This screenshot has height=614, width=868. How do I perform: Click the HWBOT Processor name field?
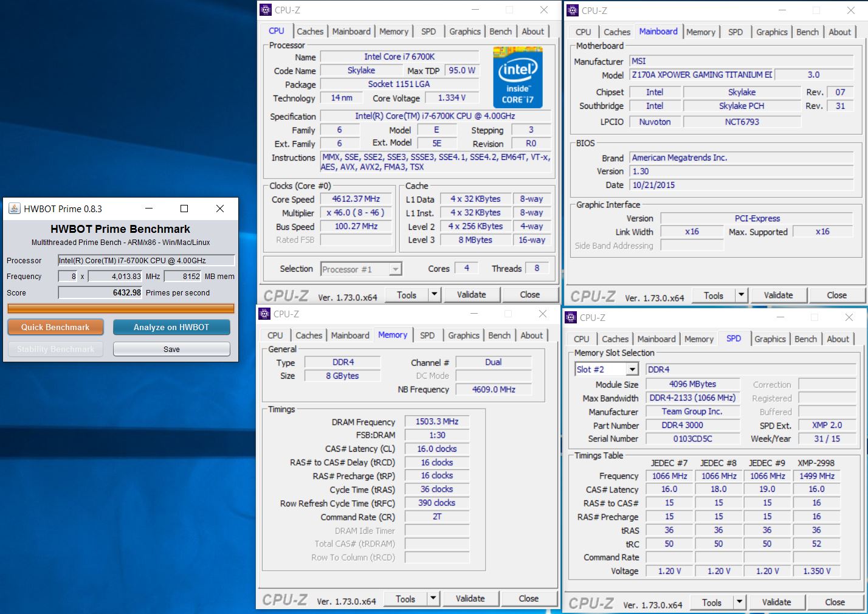point(146,260)
